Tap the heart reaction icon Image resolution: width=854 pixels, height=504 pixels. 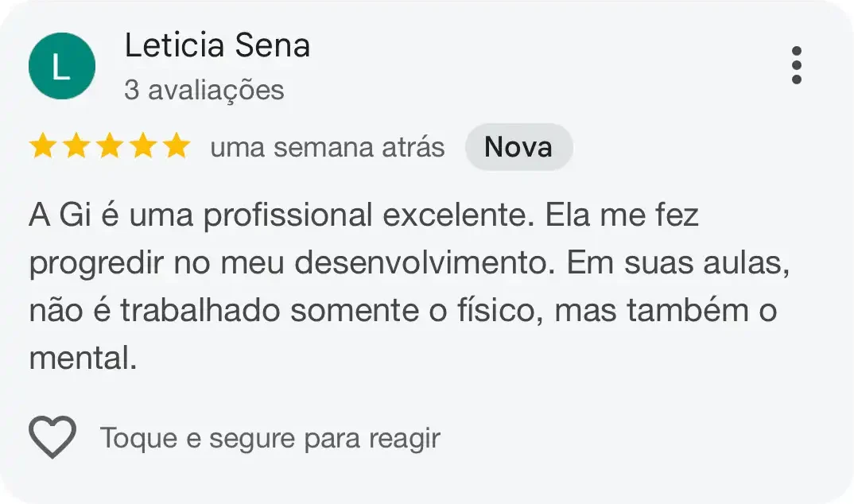pyautogui.click(x=52, y=437)
